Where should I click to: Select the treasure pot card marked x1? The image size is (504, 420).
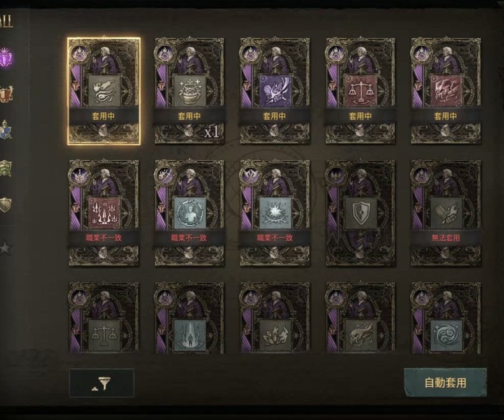(190, 91)
